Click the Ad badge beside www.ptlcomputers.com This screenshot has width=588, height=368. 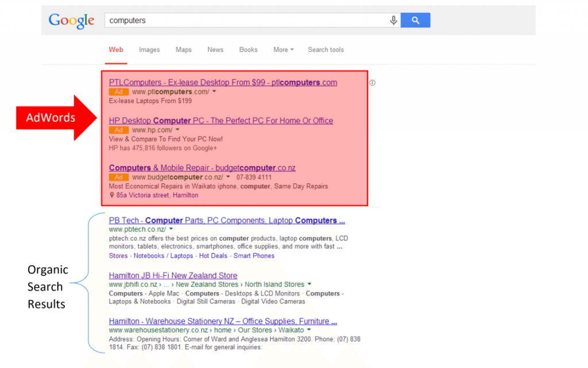[118, 92]
